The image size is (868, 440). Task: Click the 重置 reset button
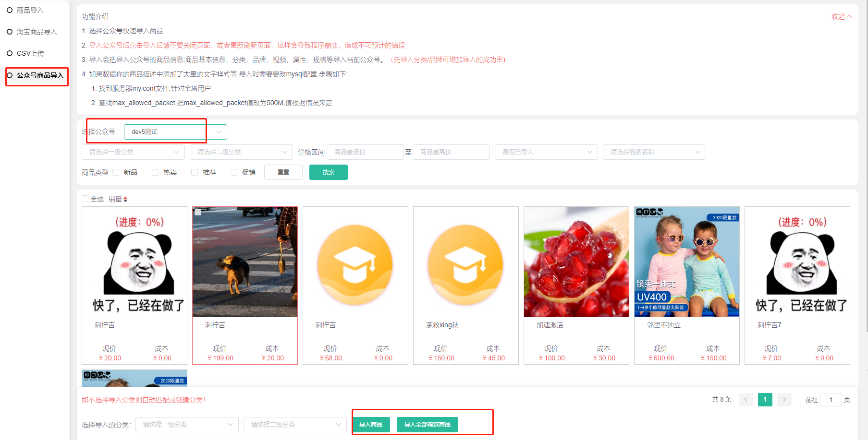tap(283, 172)
